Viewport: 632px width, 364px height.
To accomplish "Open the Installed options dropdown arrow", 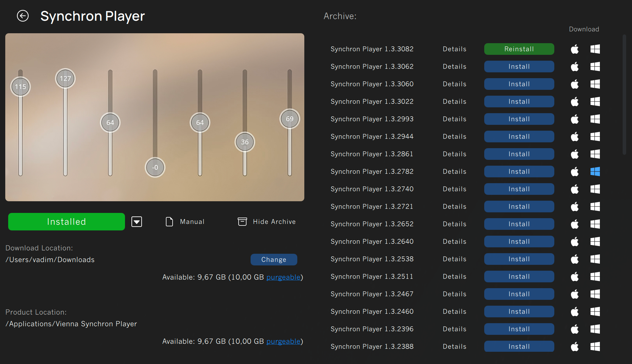I will (137, 222).
